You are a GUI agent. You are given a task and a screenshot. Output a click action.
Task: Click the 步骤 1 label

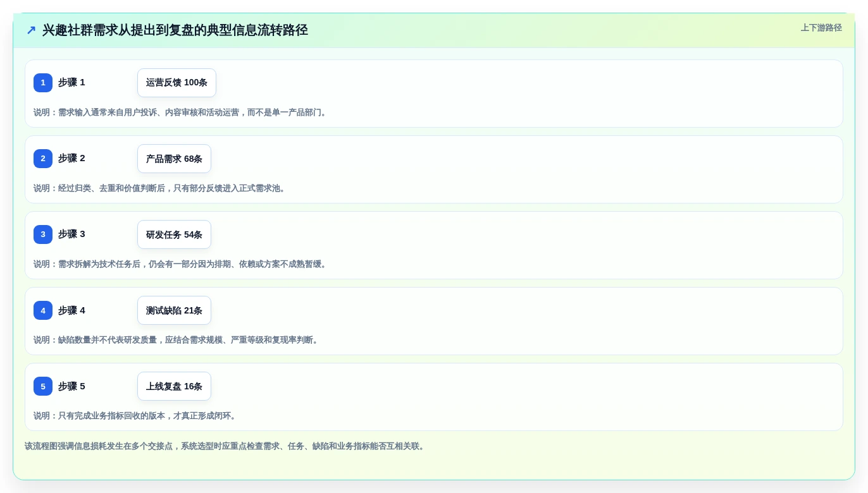[x=71, y=82]
